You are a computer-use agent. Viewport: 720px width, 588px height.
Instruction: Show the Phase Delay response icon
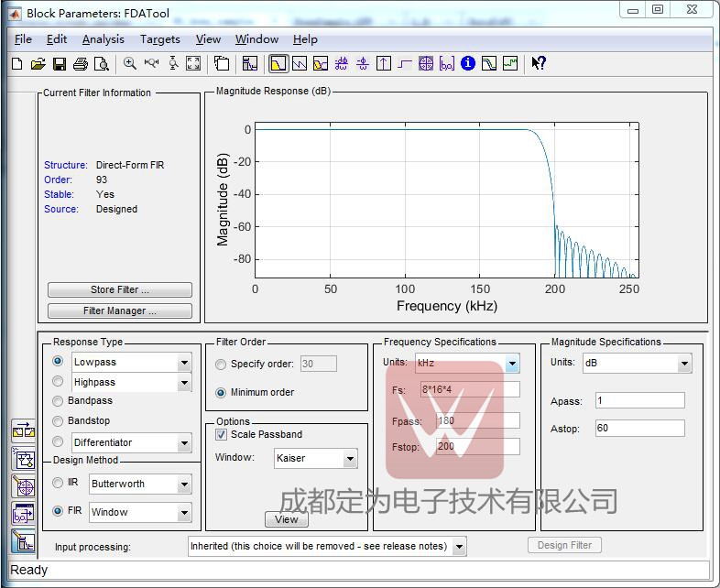click(363, 63)
